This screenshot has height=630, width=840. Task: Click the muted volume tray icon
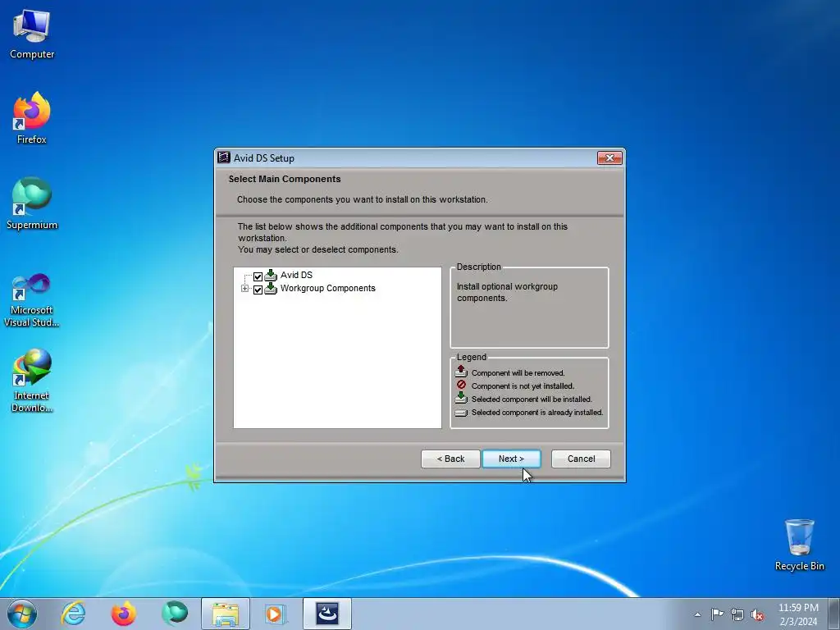coord(757,615)
